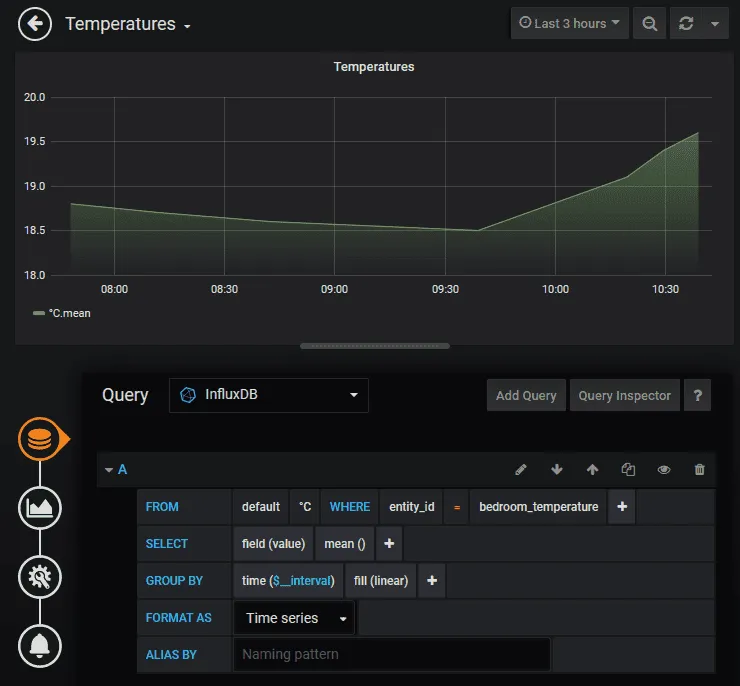
Task: Move query A down
Action: (557, 469)
